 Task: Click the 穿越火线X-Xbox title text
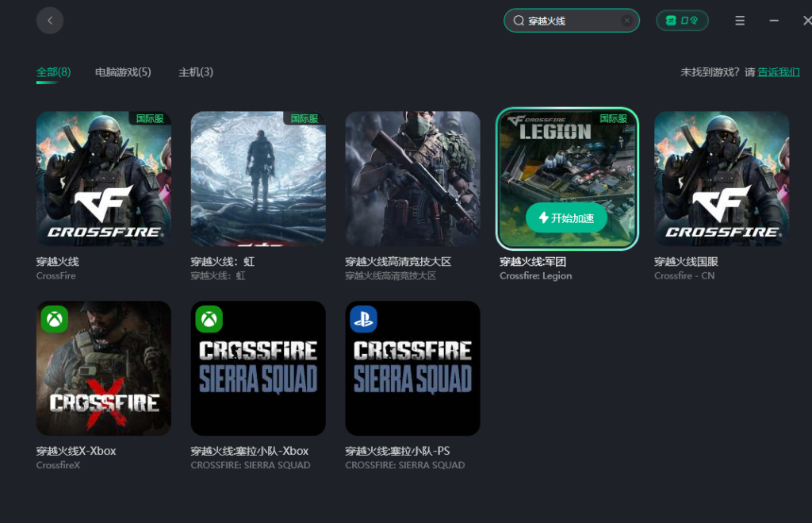(76, 451)
